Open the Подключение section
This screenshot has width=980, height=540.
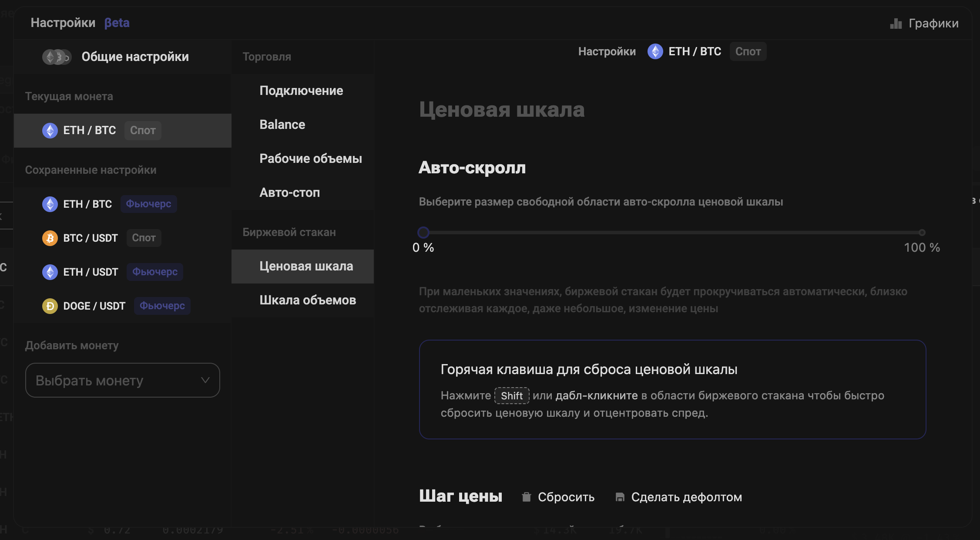click(x=302, y=91)
